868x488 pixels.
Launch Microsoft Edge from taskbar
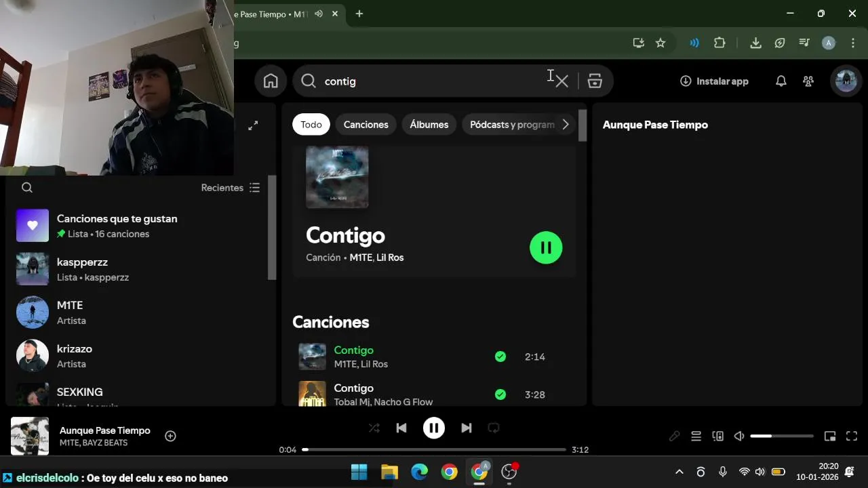tap(420, 472)
